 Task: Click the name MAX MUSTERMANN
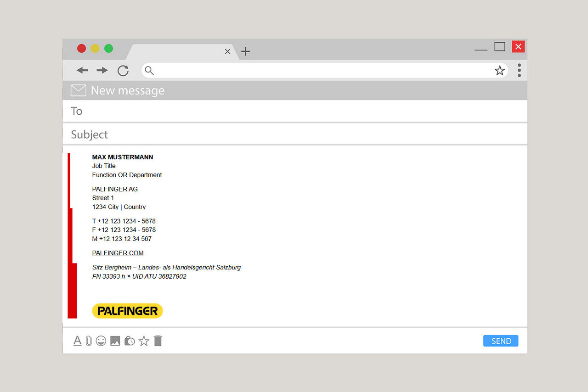pos(123,157)
